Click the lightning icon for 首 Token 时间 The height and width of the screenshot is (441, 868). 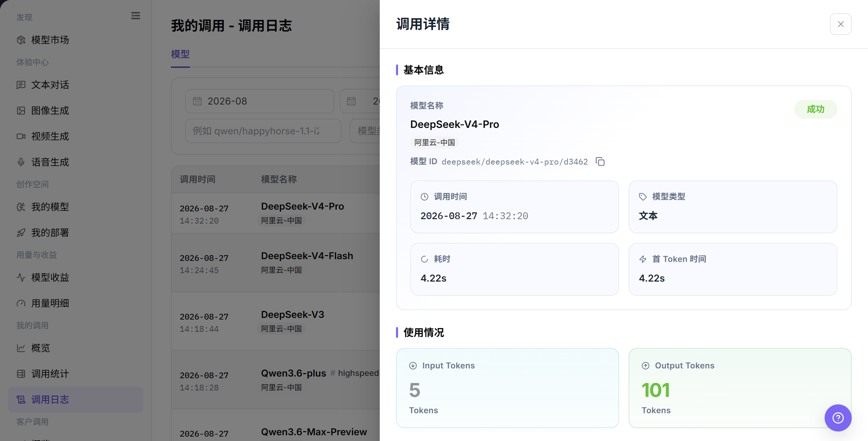[643, 259]
